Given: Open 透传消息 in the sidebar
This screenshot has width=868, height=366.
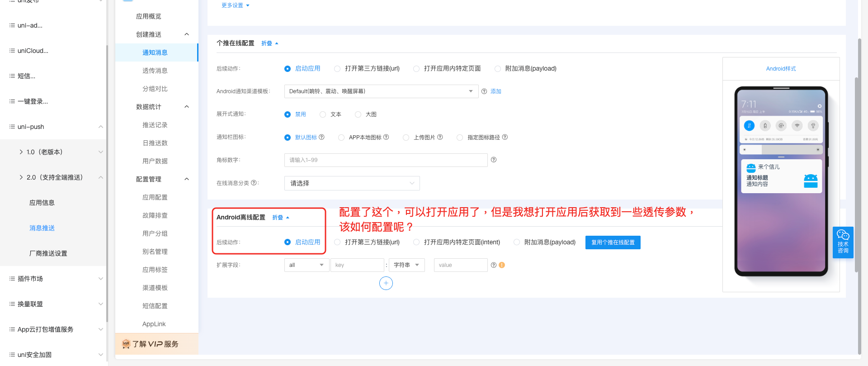Looking at the screenshot, I should click(155, 71).
